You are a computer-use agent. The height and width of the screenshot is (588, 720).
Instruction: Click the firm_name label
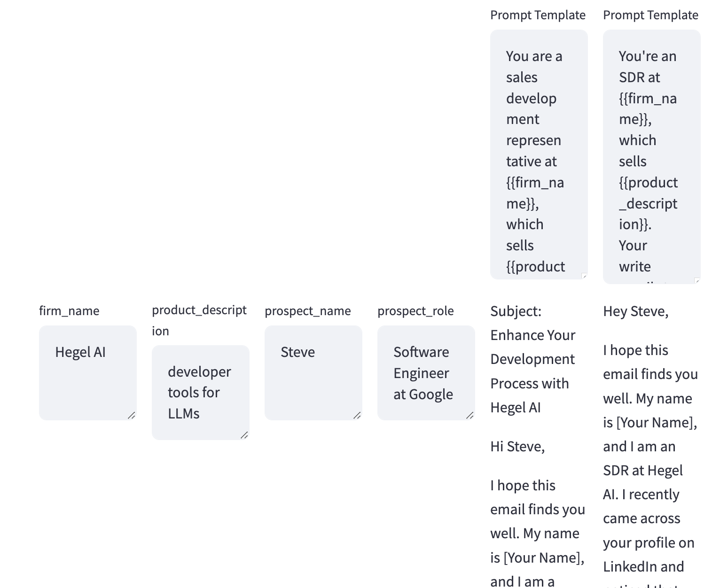[69, 311]
